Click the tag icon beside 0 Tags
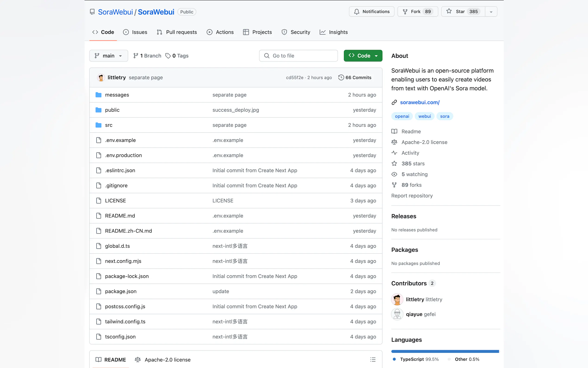Viewport: 588px width, 368px height. (168, 56)
